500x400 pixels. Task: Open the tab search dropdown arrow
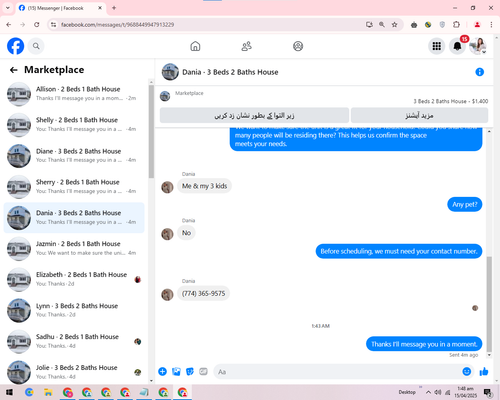pos(8,8)
